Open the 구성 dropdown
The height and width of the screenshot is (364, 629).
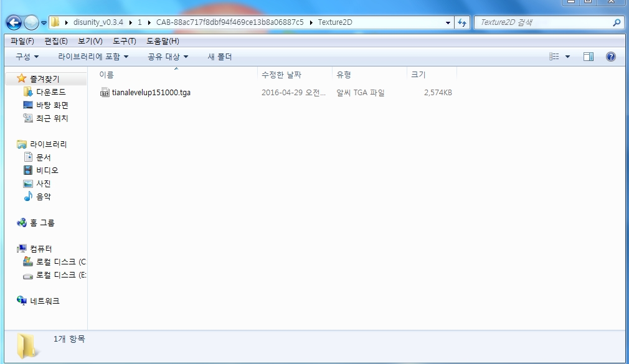pos(27,57)
